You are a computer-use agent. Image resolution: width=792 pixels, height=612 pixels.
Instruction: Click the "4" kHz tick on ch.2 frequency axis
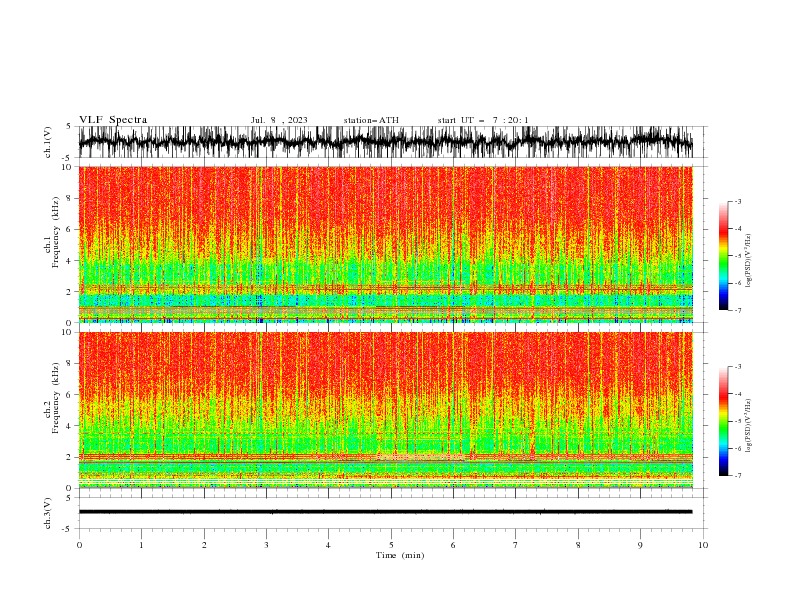(x=71, y=426)
